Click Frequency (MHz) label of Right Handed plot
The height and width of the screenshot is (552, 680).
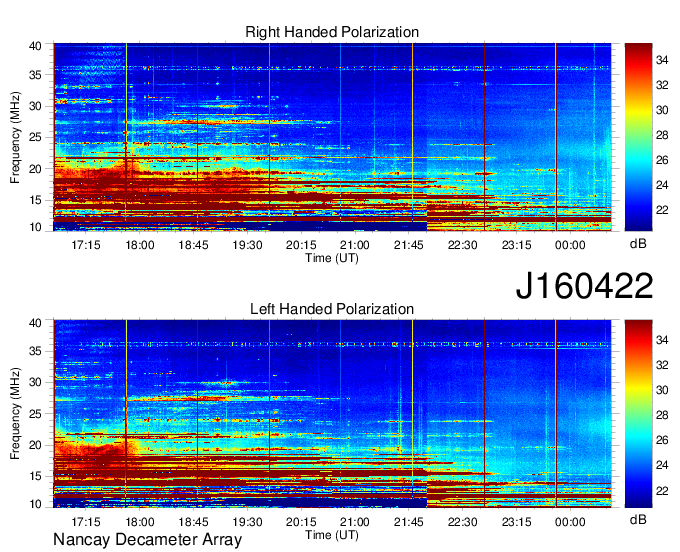(x=15, y=137)
